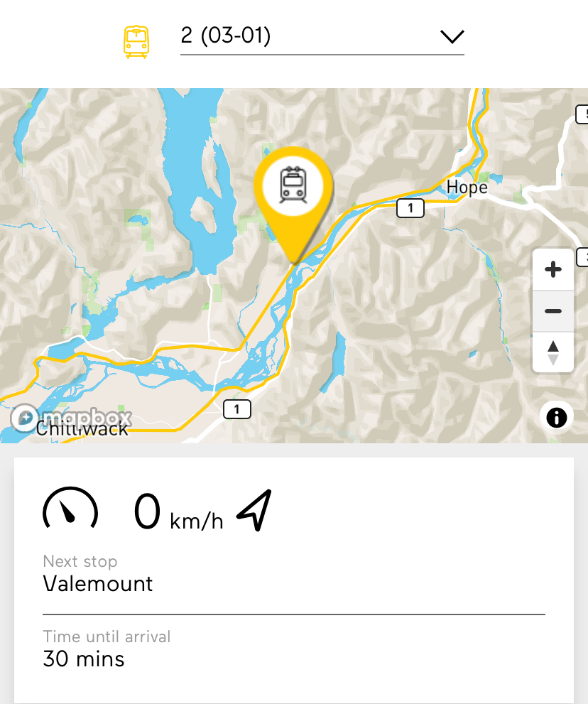Click the yellow train icon beside the selector
This screenshot has height=704, width=588.
point(136,42)
